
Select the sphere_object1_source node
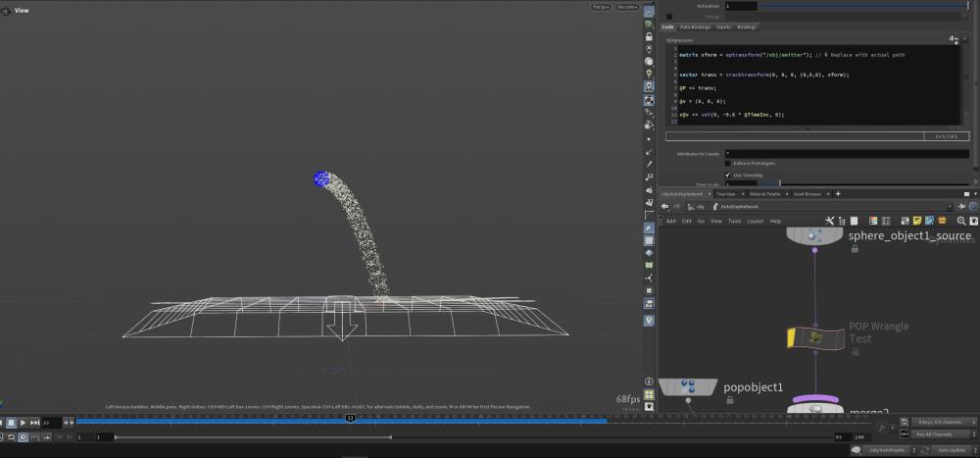coord(814,236)
